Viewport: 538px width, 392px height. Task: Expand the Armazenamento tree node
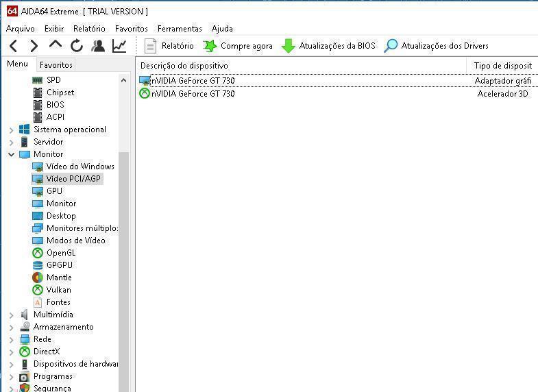coord(12,328)
